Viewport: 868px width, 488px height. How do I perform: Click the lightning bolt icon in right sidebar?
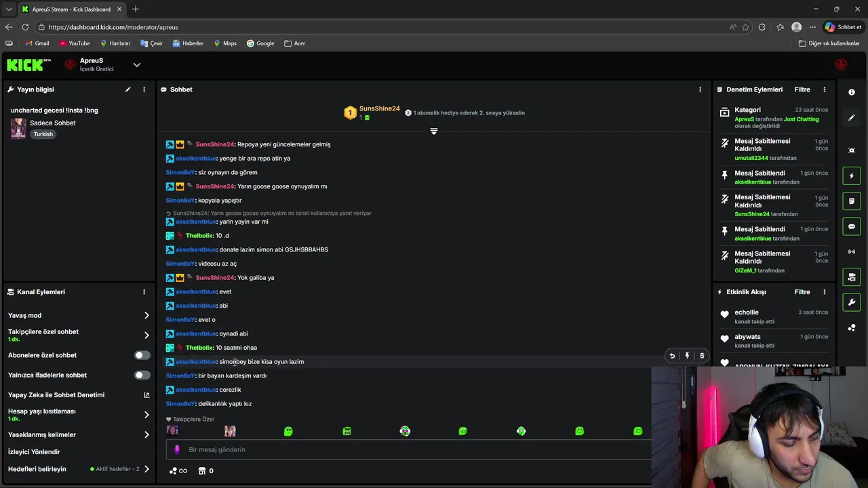tap(852, 176)
